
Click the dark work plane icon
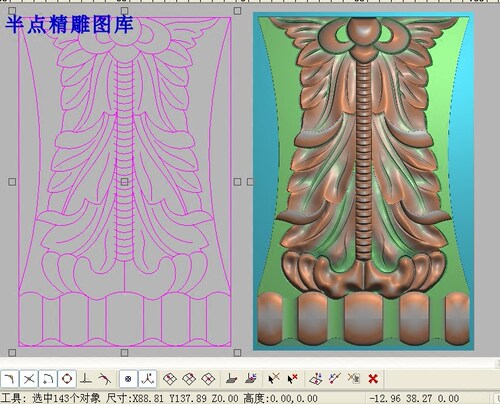pyautogui.click(x=231, y=379)
